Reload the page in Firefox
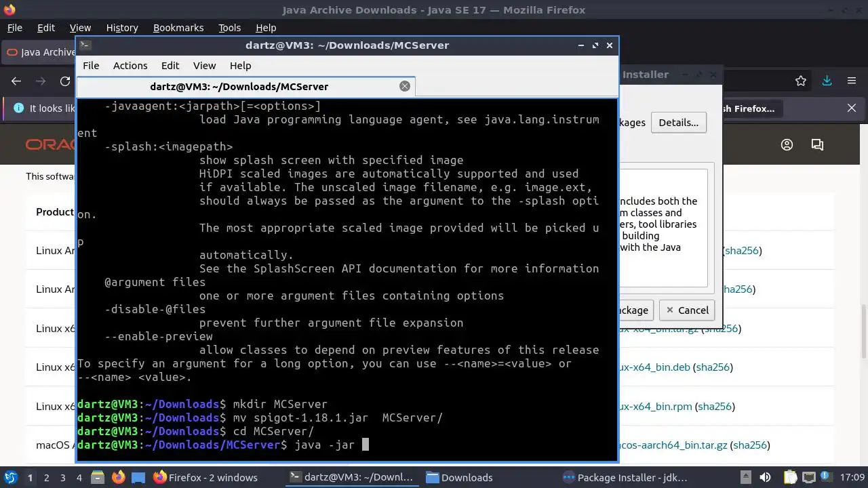The height and width of the screenshot is (488, 868). coord(65,81)
